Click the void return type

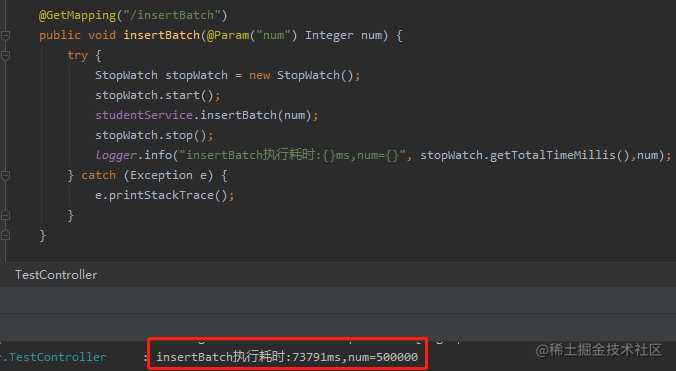102,35
